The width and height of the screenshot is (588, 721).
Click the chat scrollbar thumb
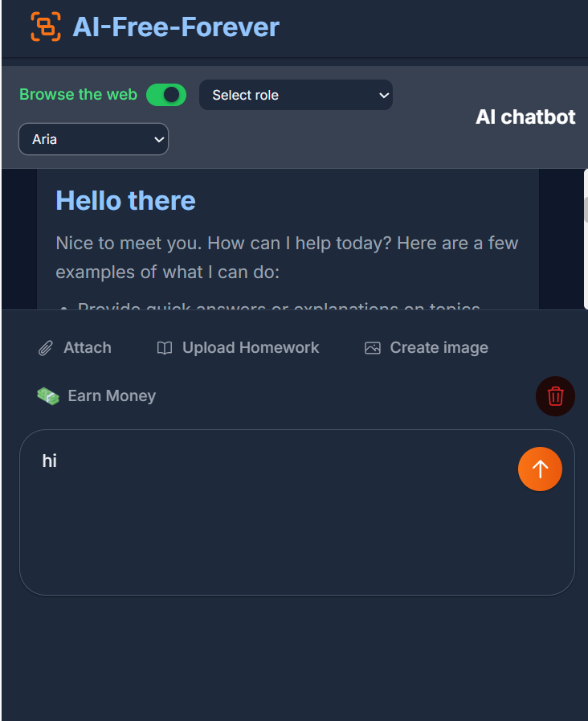pos(586,209)
